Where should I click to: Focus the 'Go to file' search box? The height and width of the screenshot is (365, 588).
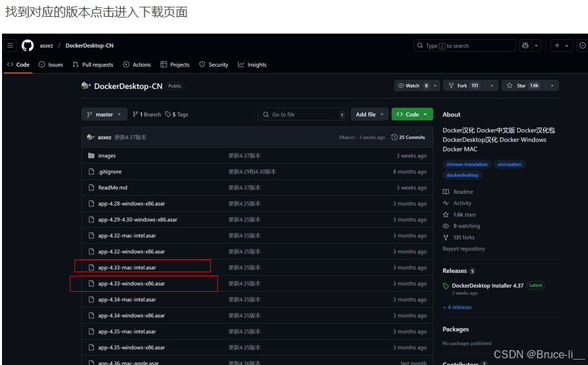coord(302,114)
